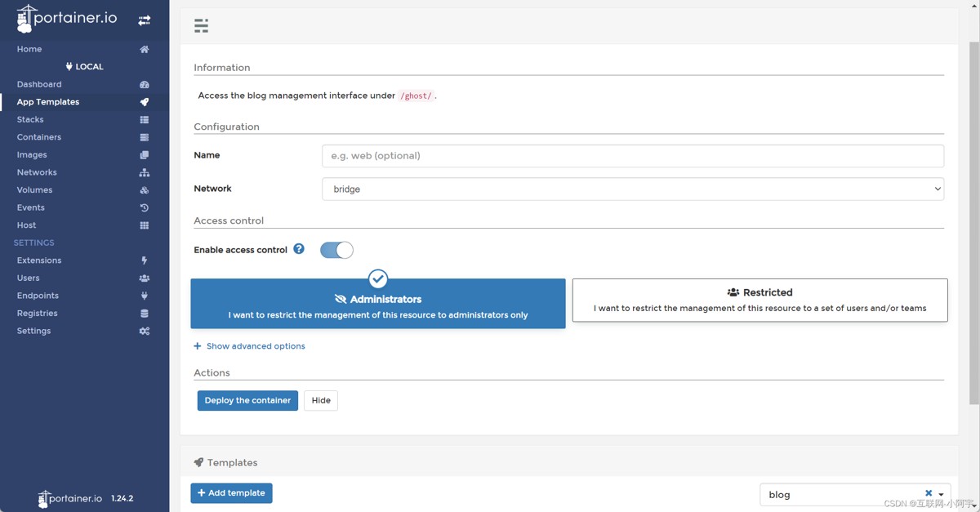Open Dashboard via its gauge icon
Screen dimensions: 980x512
(145, 84)
